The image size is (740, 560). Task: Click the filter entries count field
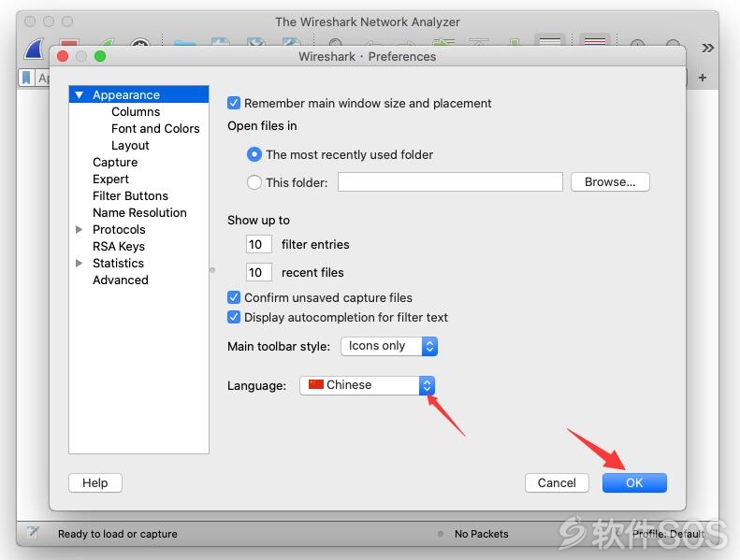258,244
